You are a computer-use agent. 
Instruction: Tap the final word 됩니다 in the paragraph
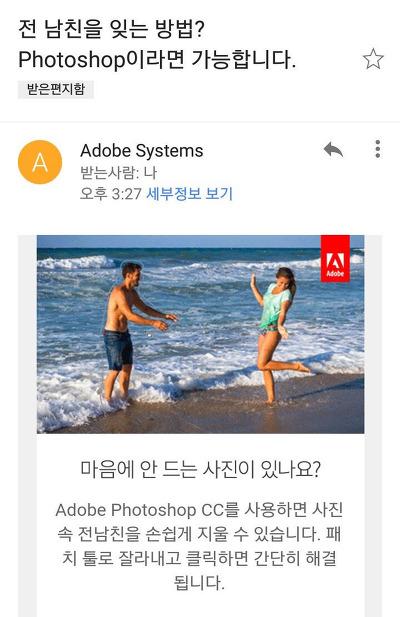(x=199, y=583)
